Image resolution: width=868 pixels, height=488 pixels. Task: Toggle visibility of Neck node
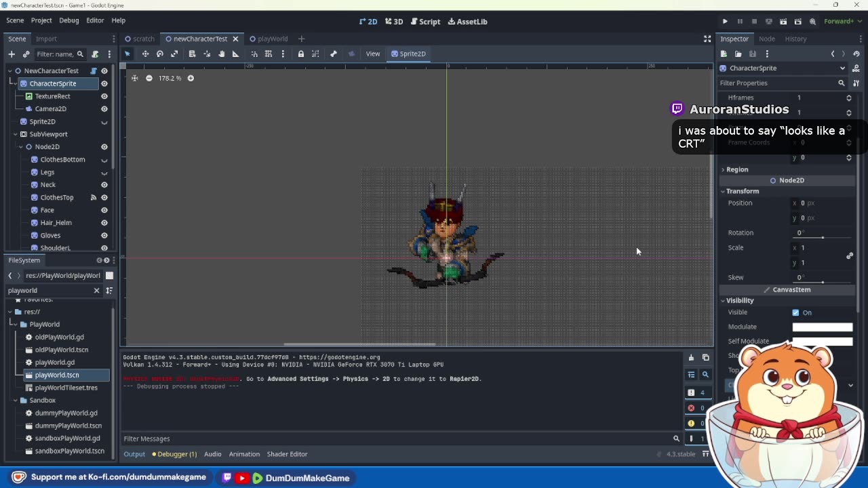(104, 184)
